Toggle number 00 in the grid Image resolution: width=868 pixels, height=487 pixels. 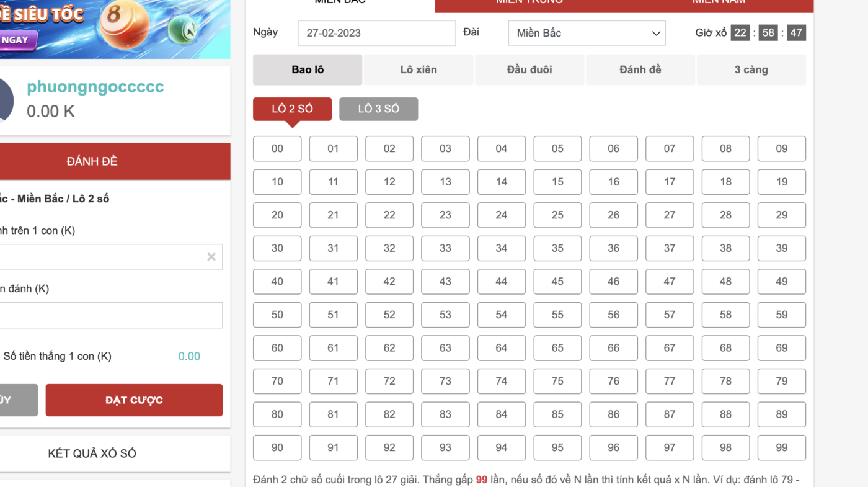tap(277, 149)
